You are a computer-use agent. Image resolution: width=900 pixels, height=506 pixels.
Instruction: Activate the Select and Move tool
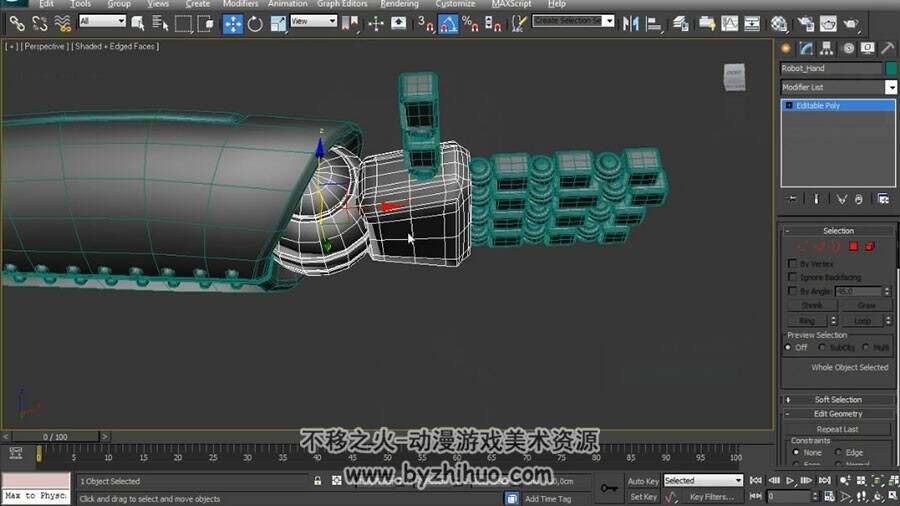(x=232, y=24)
